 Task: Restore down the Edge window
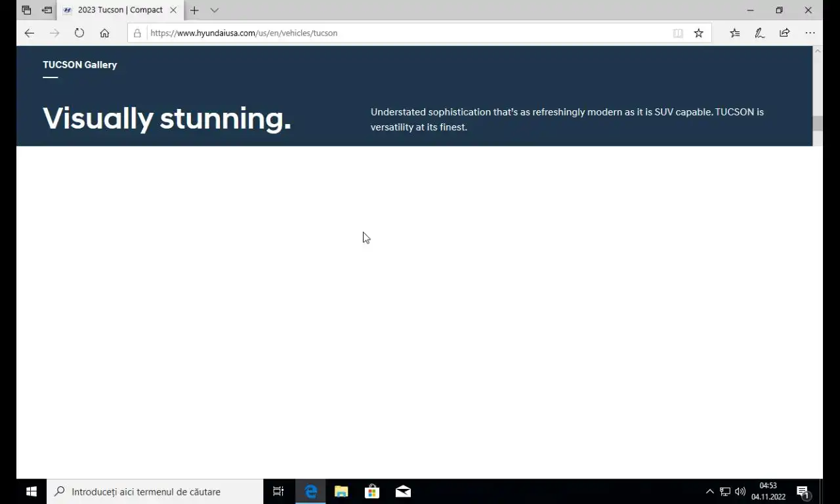coord(779,10)
